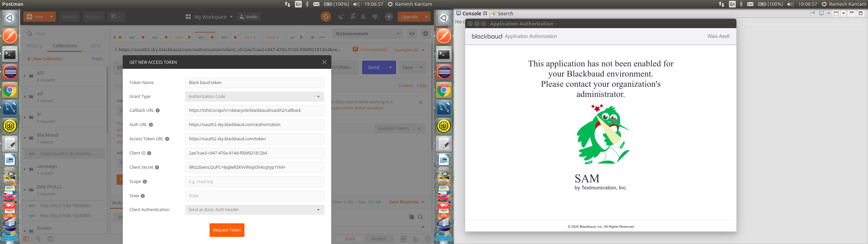Image resolution: width=868 pixels, height=244 pixels.
Task: Show next request tabs with the right arrow
Action: (x=301, y=37)
